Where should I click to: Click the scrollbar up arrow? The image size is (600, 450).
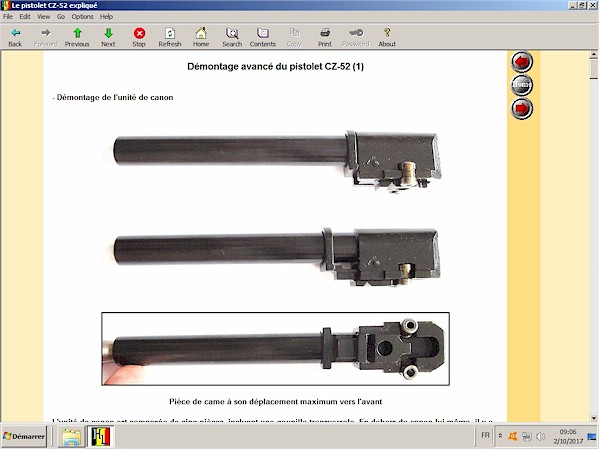[593, 55]
